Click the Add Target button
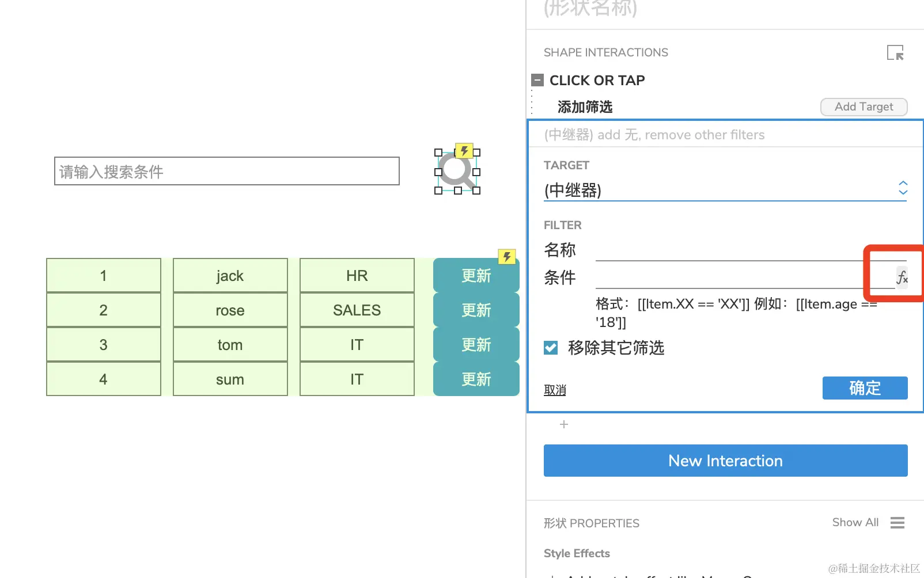 click(x=864, y=107)
